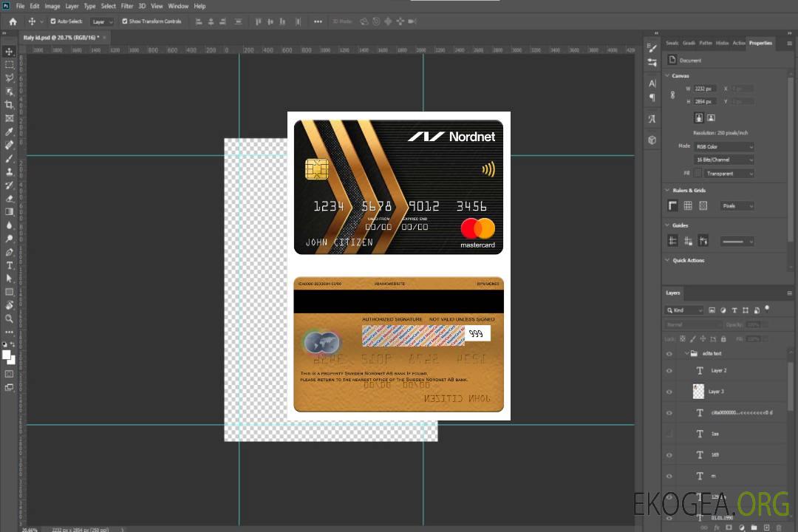Collapse the Canvas section

[x=668, y=75]
